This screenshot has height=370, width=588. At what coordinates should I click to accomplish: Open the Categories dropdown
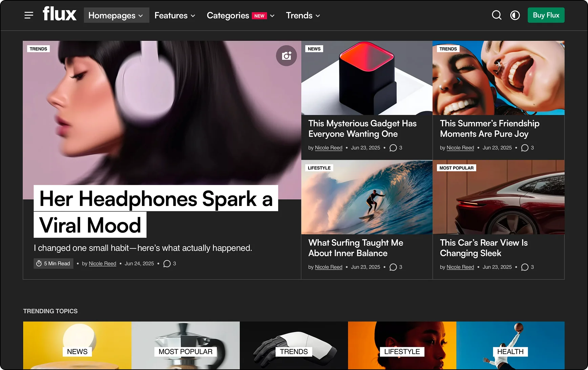point(240,15)
